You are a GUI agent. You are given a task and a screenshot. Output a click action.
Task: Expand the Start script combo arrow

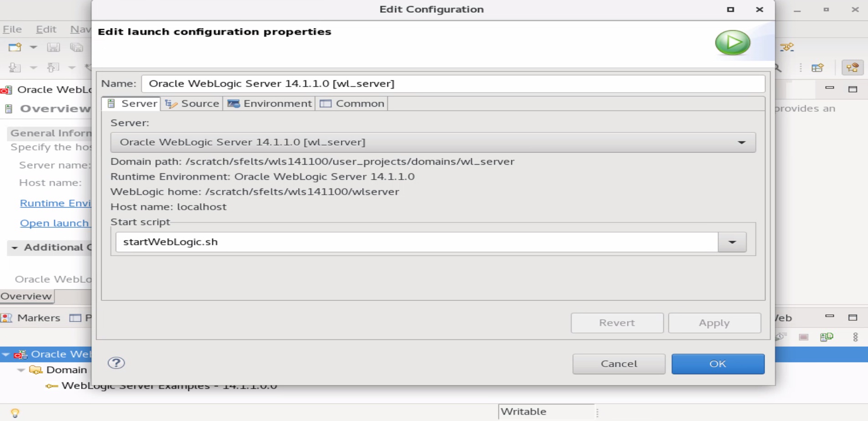pos(732,242)
